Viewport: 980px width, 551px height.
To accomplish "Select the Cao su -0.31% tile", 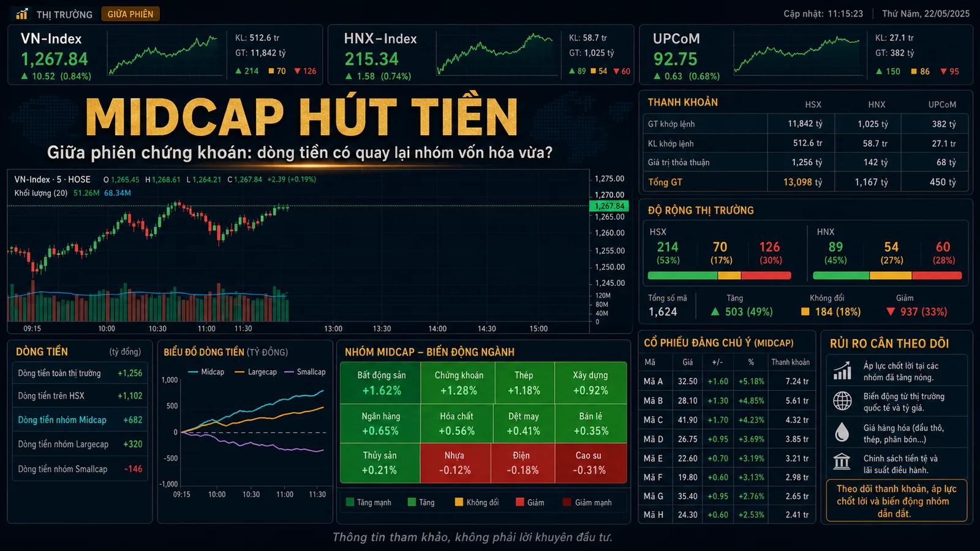I will tap(590, 463).
